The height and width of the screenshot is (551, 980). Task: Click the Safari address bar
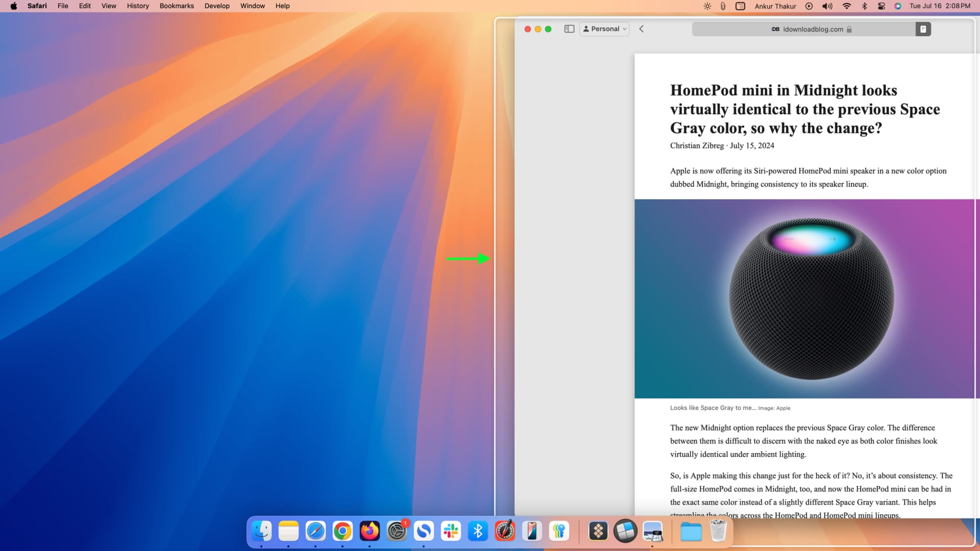(812, 29)
